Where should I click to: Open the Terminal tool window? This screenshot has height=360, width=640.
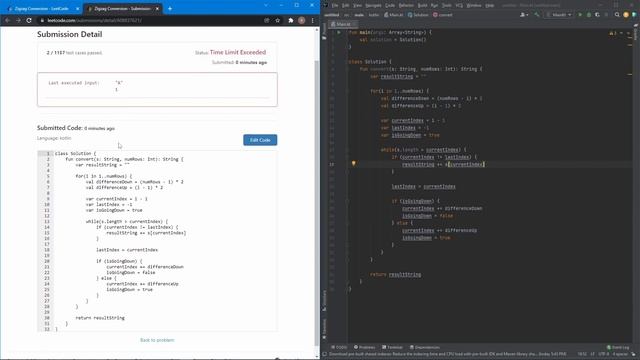(x=392, y=347)
